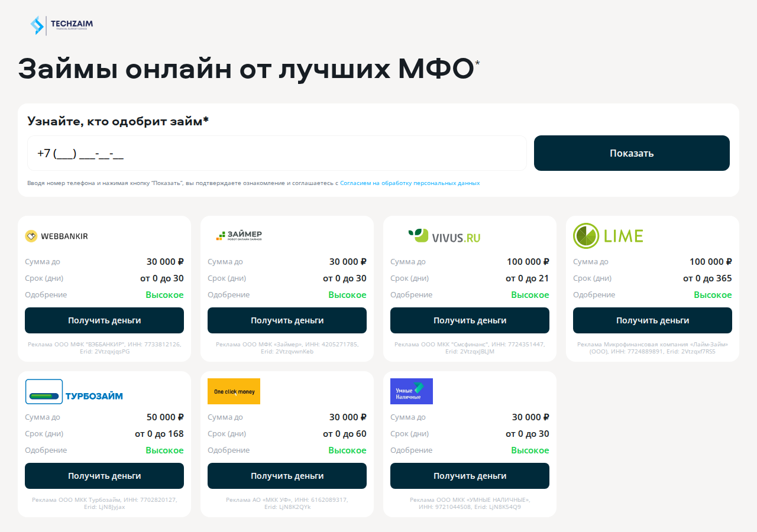
Task: Click Получить деньги on Умные Наличные card
Action: pyautogui.click(x=470, y=476)
